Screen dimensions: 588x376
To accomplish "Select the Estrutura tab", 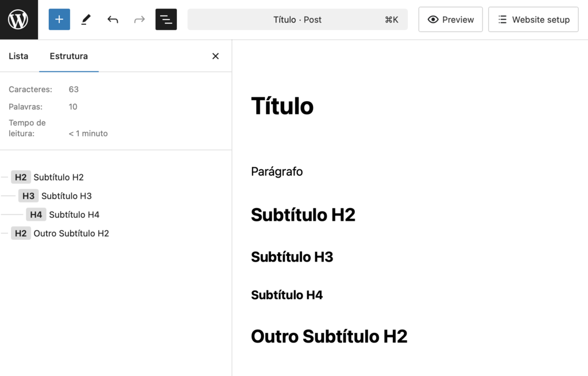I will tap(69, 56).
